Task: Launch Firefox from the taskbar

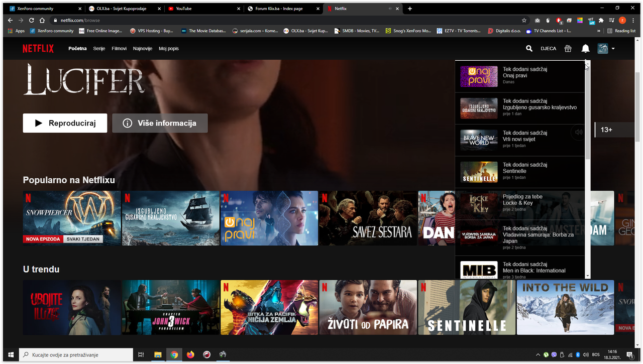Action: [x=190, y=355]
